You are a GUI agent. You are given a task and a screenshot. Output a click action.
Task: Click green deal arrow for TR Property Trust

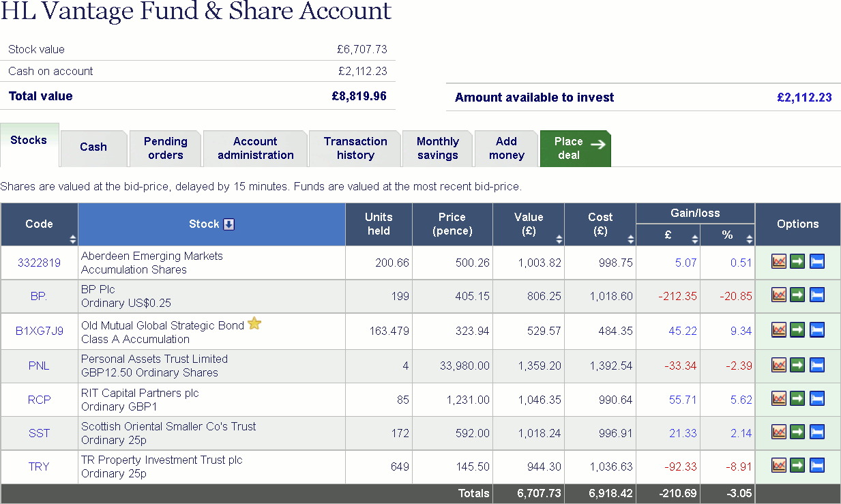[x=797, y=466]
